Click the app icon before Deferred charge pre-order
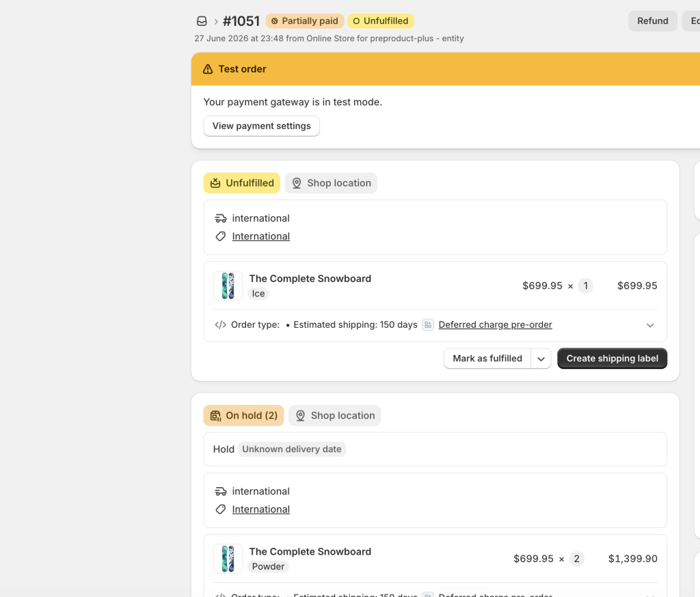This screenshot has width=700, height=597. tap(428, 325)
